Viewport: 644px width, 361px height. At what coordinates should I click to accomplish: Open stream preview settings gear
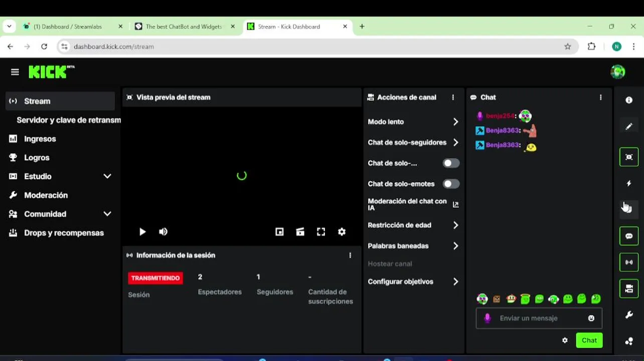click(342, 232)
